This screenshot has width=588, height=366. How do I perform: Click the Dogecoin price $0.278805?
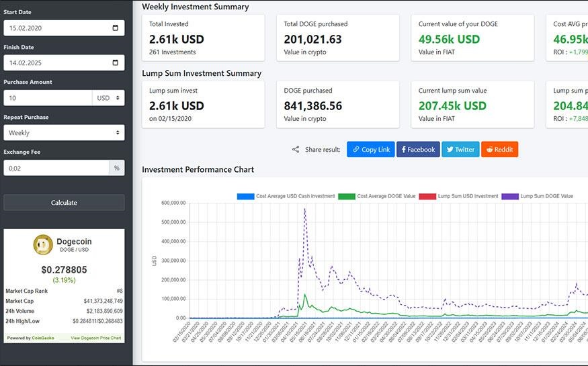point(64,270)
